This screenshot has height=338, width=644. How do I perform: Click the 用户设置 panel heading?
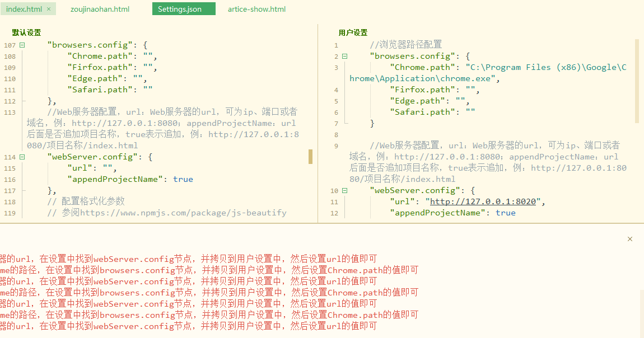(x=353, y=32)
